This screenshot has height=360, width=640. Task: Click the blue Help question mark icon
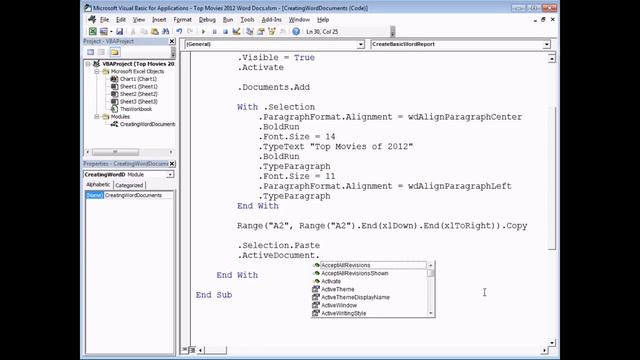click(296, 31)
